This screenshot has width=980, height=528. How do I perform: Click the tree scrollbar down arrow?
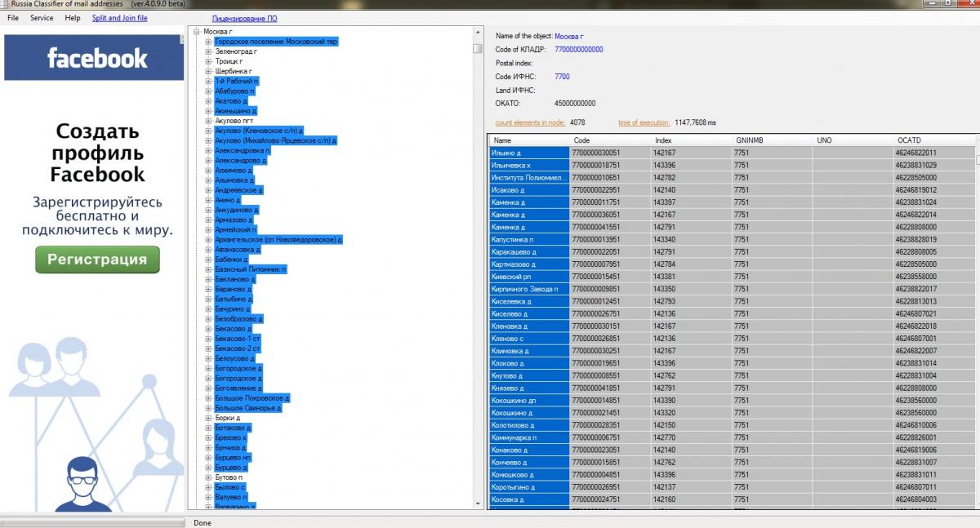point(478,504)
